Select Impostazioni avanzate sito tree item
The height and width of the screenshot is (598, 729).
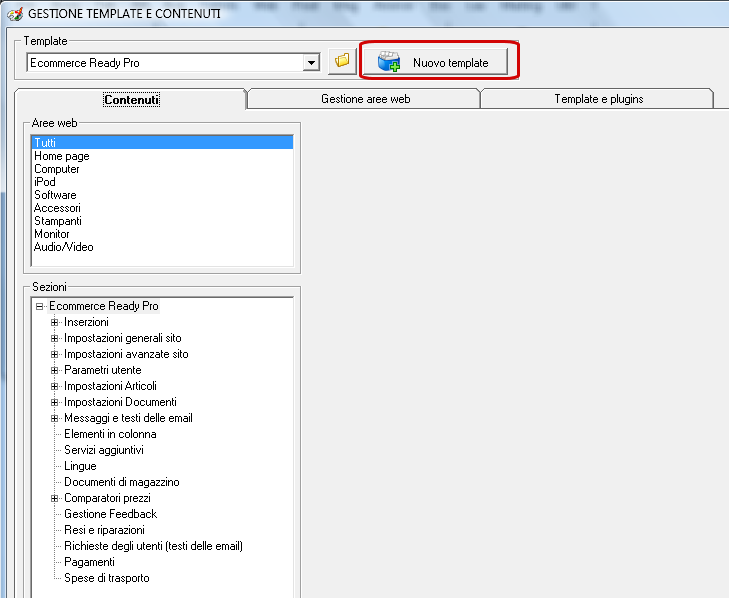click(126, 354)
